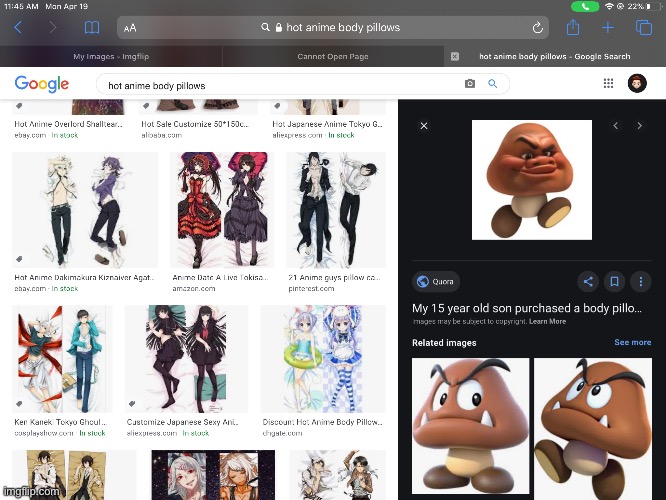The width and height of the screenshot is (666, 500).
Task: Tap product tag icon on Ken Kaneki image
Action: coord(19,404)
